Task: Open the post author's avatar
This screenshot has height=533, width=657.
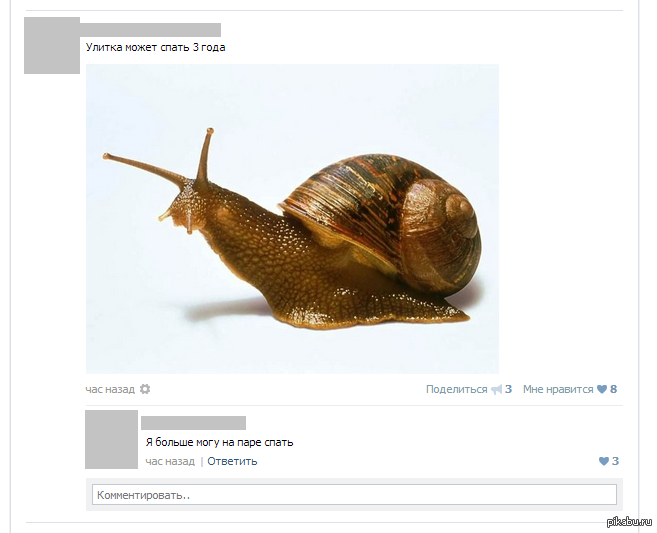Action: 52,46
